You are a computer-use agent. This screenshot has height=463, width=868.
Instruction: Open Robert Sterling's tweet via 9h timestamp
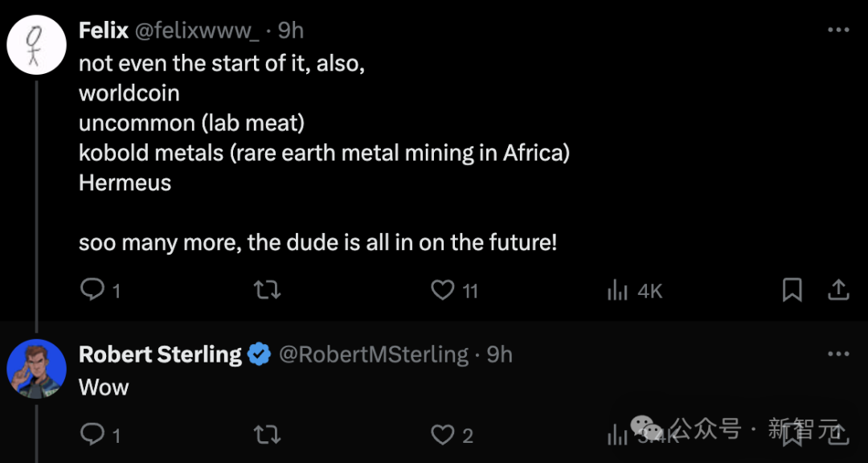[499, 354]
